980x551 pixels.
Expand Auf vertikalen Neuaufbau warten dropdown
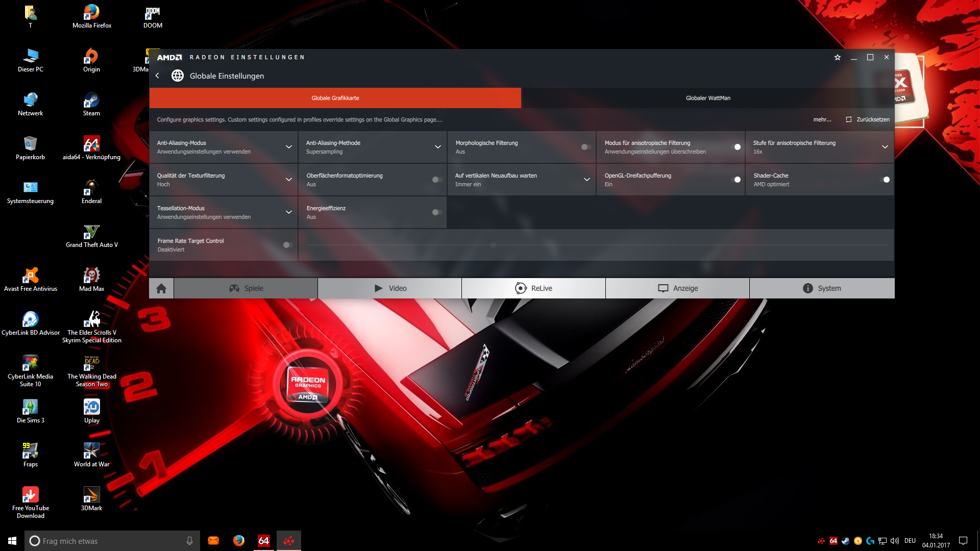[x=586, y=180]
